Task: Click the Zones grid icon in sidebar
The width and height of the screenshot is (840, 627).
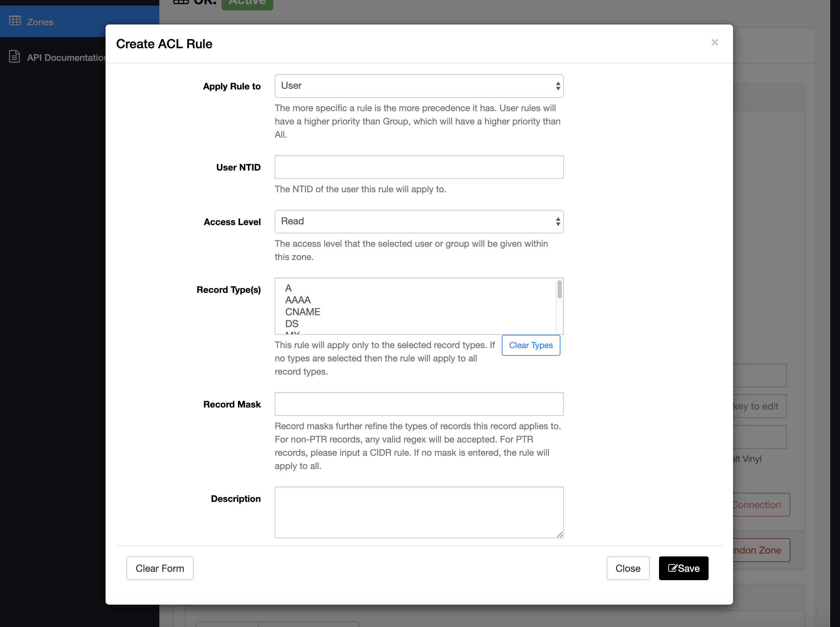Action: pos(15,21)
